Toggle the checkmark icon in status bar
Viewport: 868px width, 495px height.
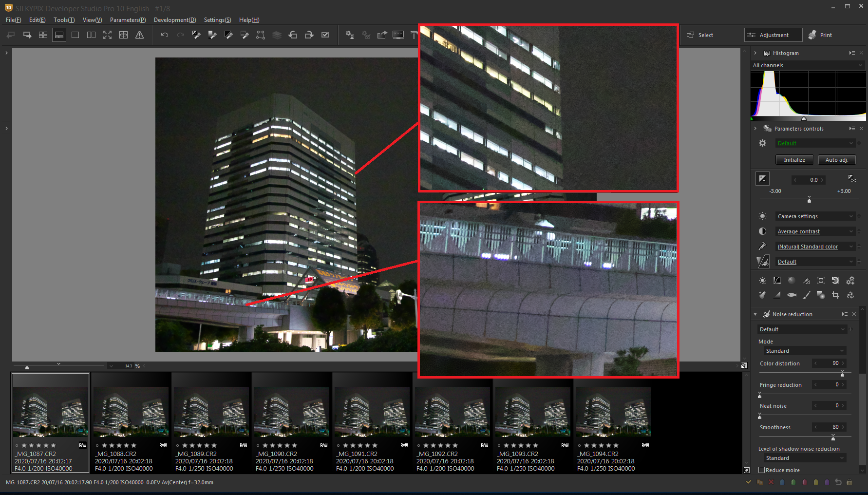[x=748, y=482]
